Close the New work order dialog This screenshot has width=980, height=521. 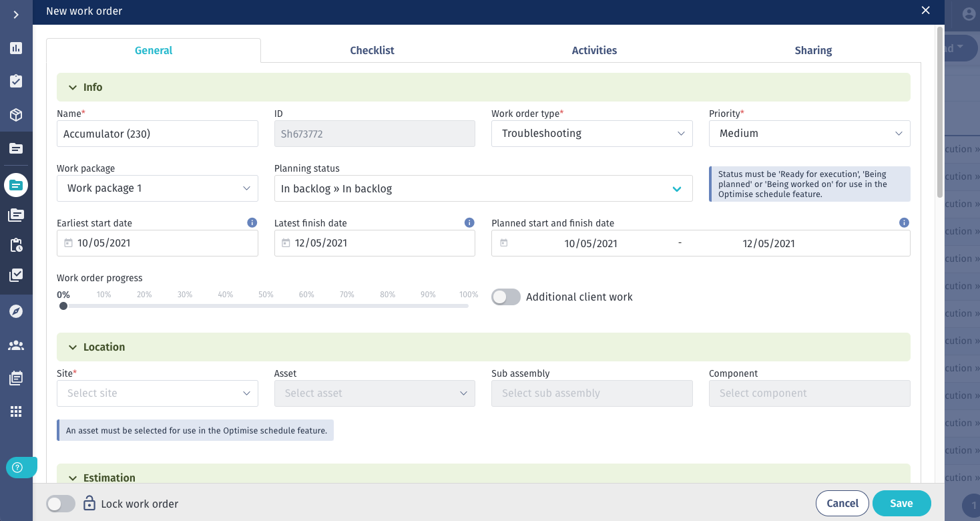[x=925, y=10]
